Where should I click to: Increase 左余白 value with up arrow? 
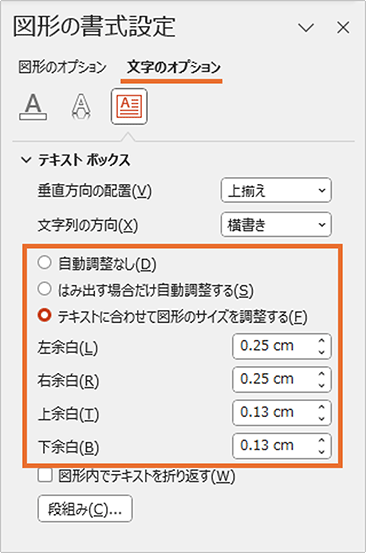pyautogui.click(x=321, y=341)
